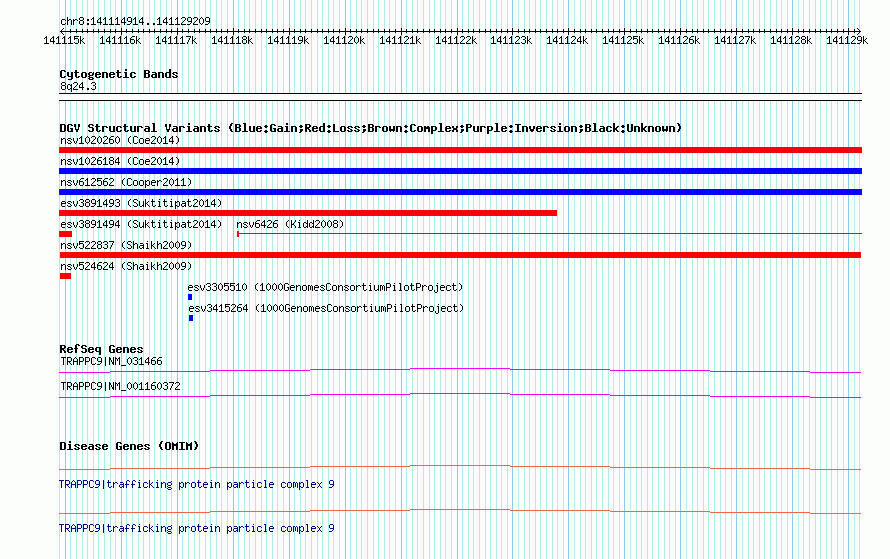
Task: Click the upper orange OMIM disease gene track
Action: (x=460, y=468)
